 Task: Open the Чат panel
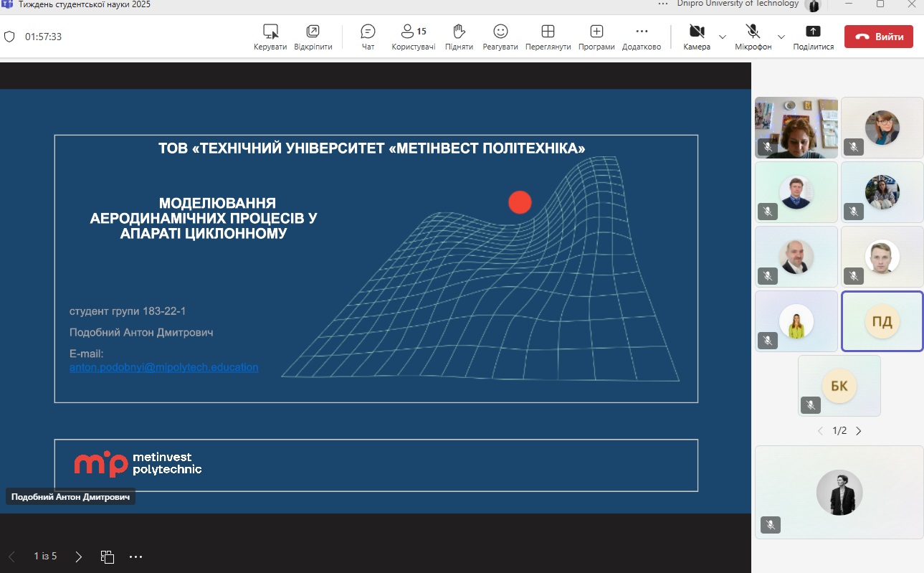point(368,37)
